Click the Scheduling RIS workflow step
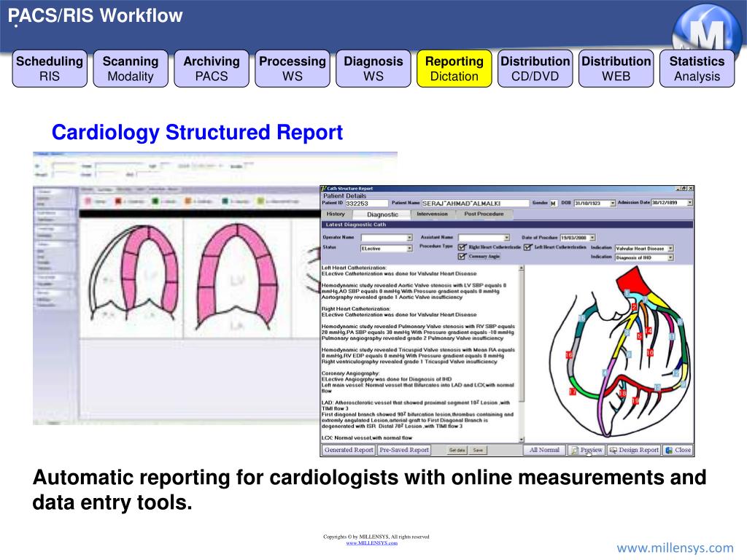 (50, 69)
